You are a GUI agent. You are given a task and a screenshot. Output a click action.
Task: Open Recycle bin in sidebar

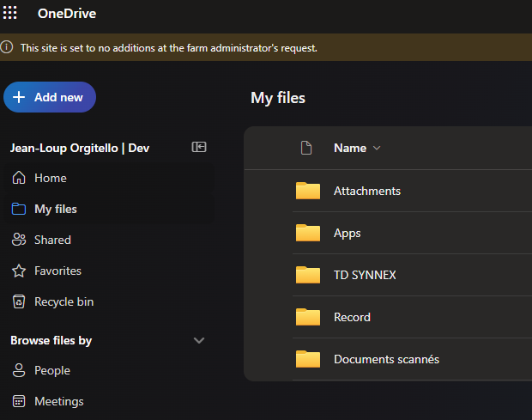(109, 301)
